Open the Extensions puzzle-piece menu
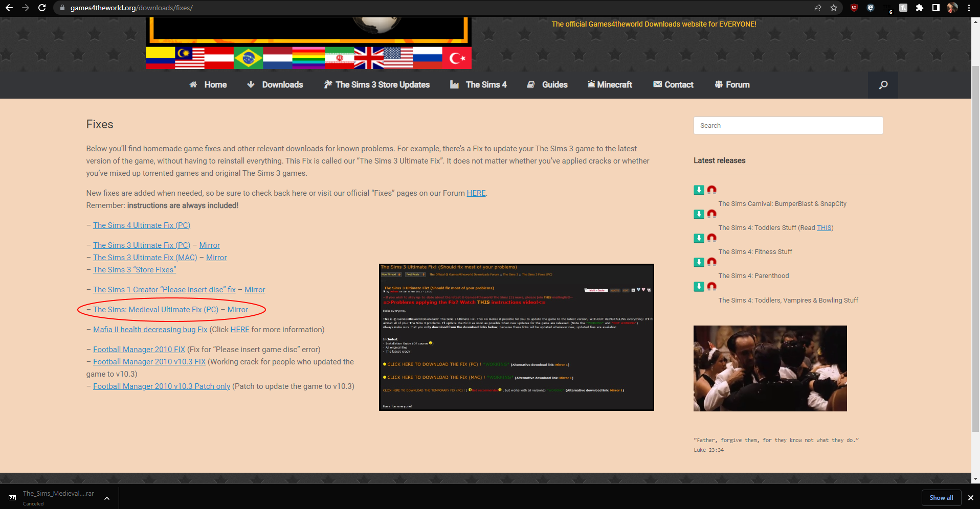The width and height of the screenshot is (980, 509). pyautogui.click(x=920, y=8)
